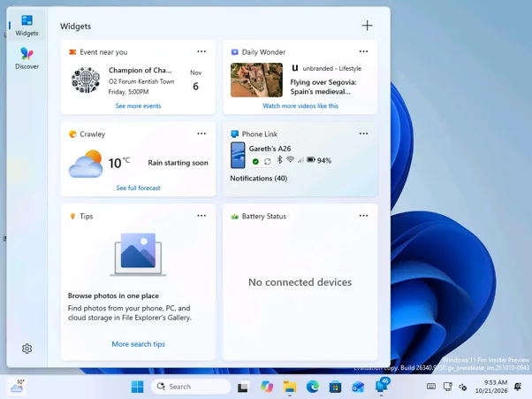Click the Rain starting soon text
This screenshot has height=399, width=532.
(x=178, y=163)
